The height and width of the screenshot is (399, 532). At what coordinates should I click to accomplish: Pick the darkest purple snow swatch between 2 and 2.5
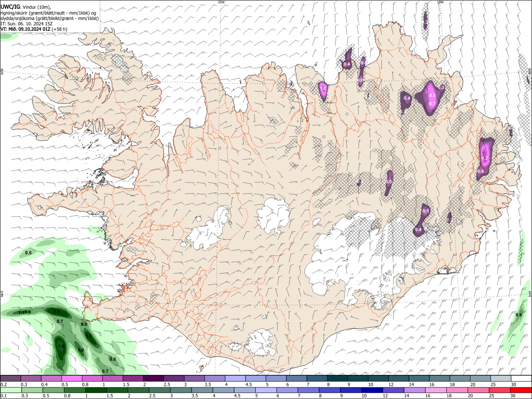click(x=153, y=378)
